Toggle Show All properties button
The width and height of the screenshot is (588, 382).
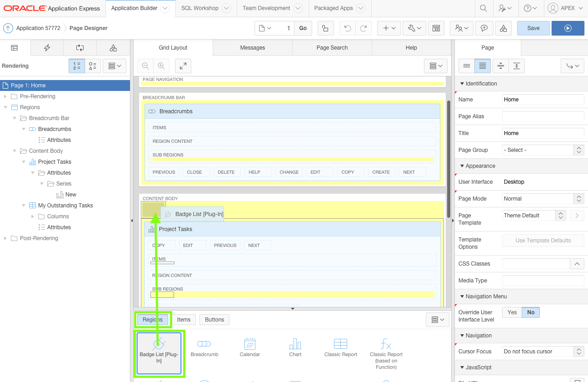click(x=482, y=66)
